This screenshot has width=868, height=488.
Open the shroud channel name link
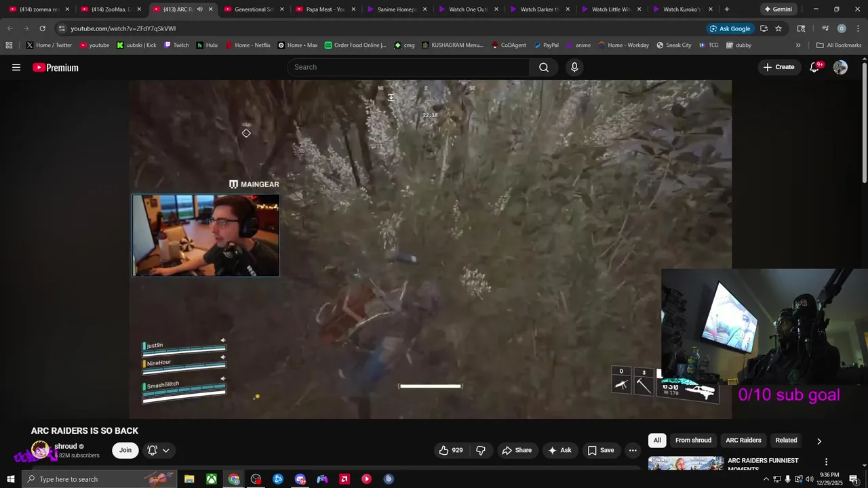(x=66, y=446)
